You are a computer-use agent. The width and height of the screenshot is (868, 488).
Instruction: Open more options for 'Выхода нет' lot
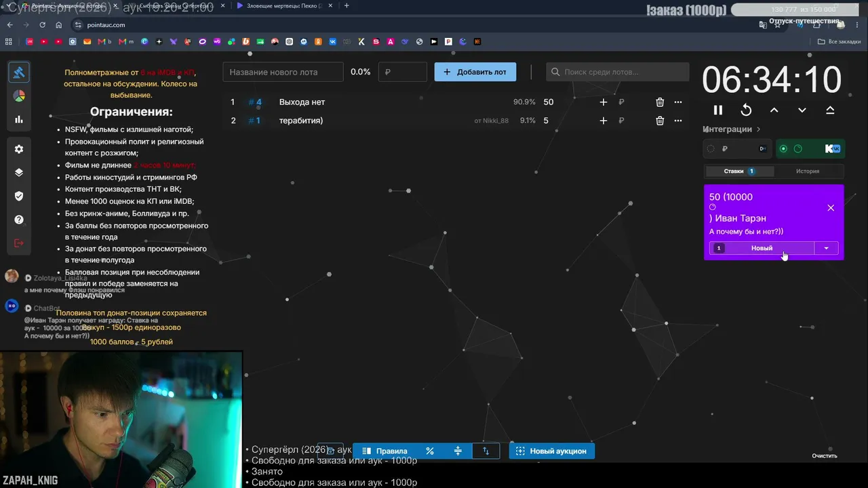[677, 102]
